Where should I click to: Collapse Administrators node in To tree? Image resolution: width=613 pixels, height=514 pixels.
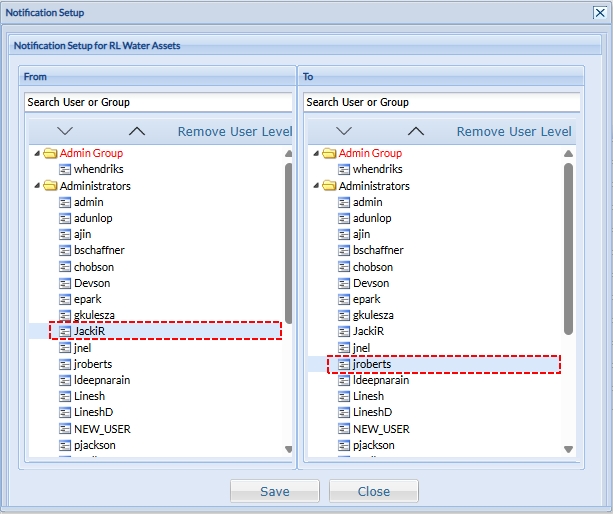coord(316,186)
